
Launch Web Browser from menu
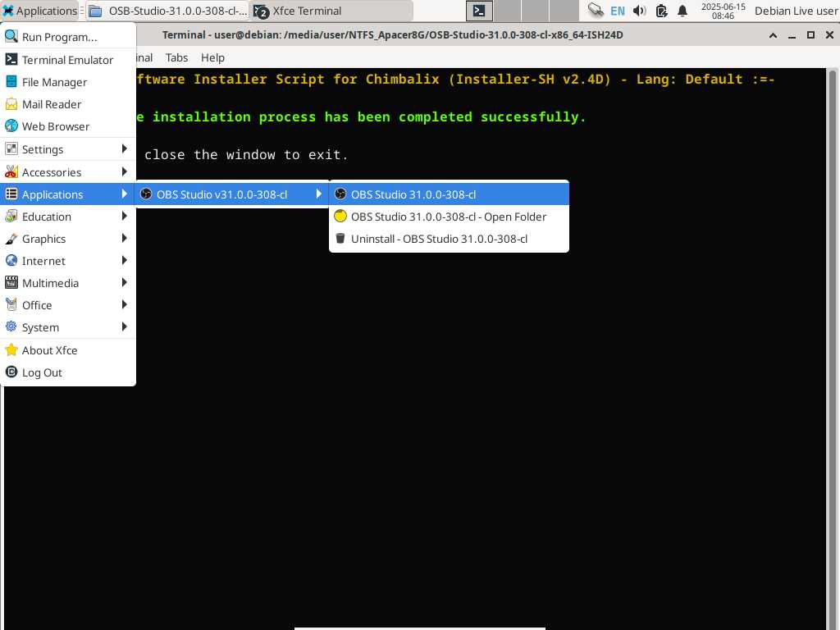click(68, 126)
